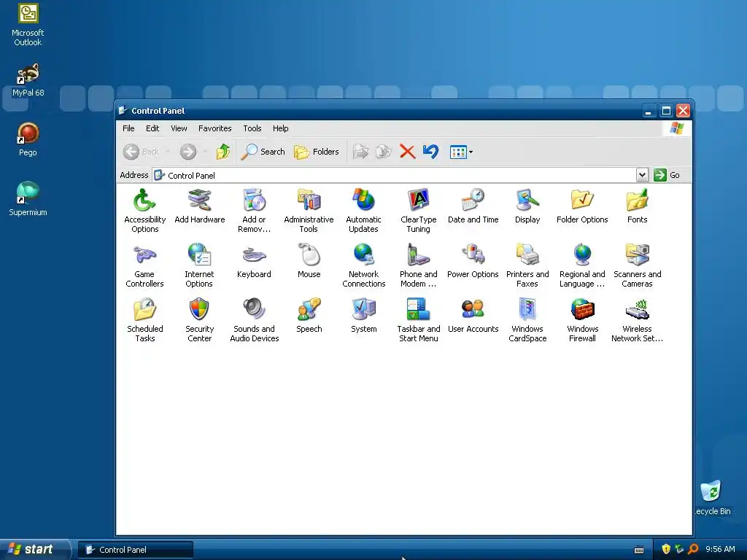
Task: Click Control Panel taskbar button
Action: 136,550
